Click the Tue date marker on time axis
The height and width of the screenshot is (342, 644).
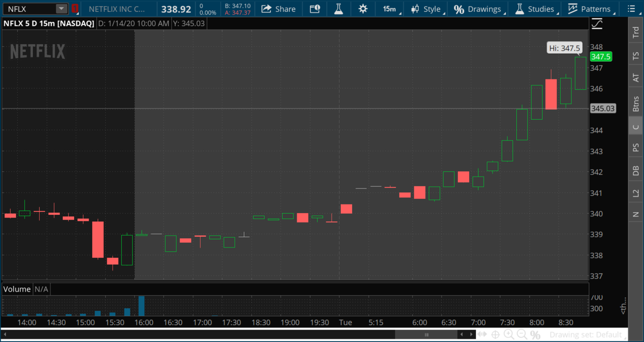pos(346,322)
